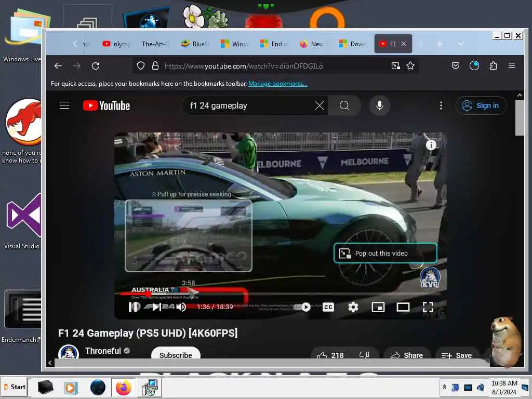The image size is (532, 399).
Task: Pause the YouTube video
Action: [x=134, y=307]
